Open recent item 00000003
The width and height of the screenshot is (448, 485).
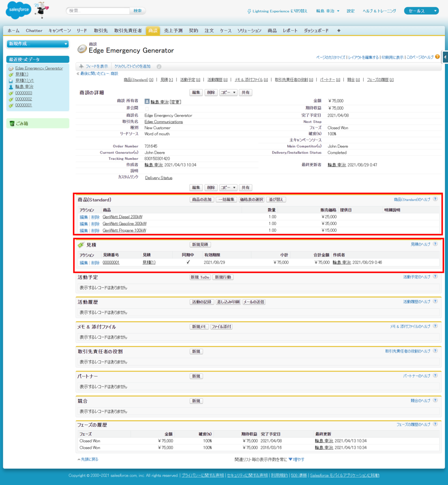23,93
